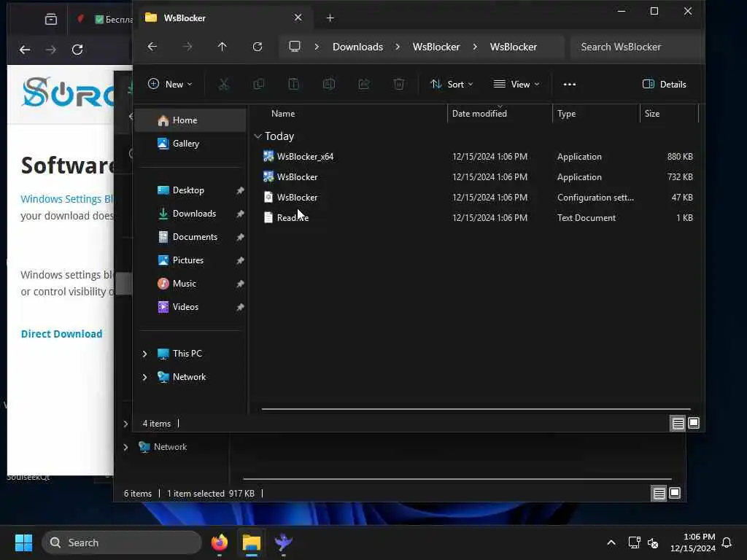Go back in the browser
Image resolution: width=747 pixels, height=560 pixels.
25,50
